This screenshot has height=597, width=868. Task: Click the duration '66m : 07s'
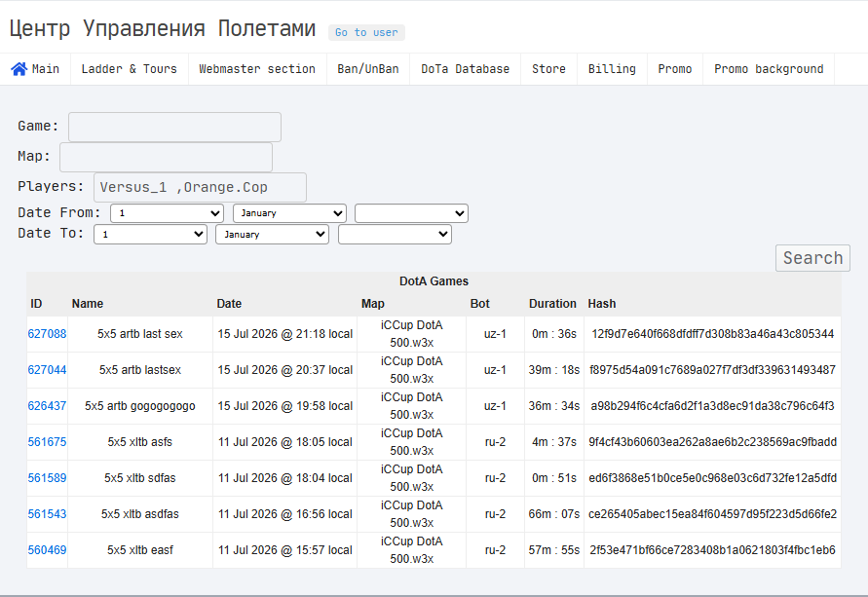point(554,513)
